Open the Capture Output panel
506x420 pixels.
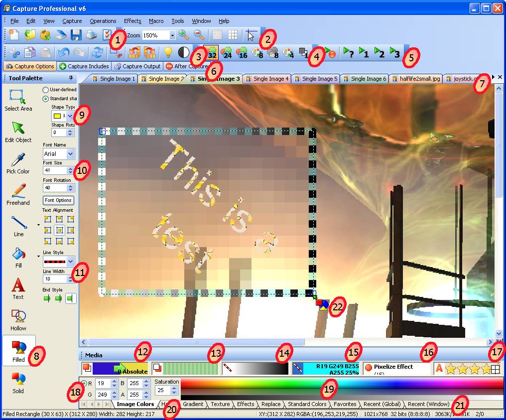137,66
